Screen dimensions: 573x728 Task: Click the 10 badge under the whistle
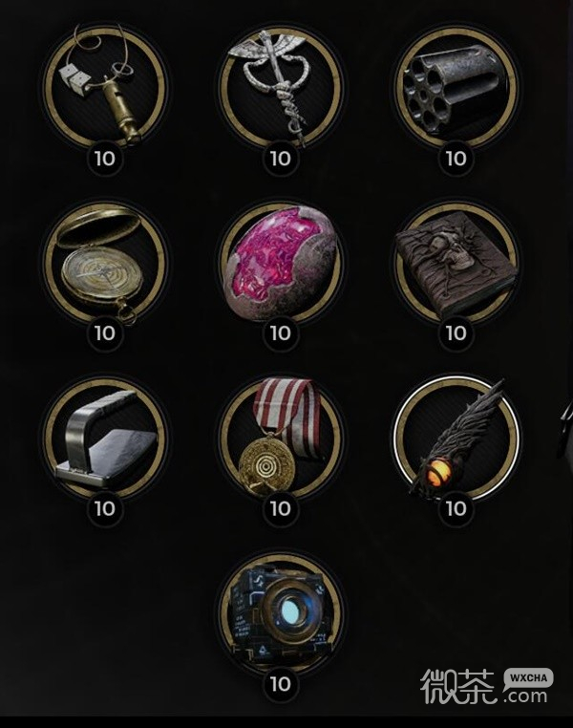(x=105, y=159)
